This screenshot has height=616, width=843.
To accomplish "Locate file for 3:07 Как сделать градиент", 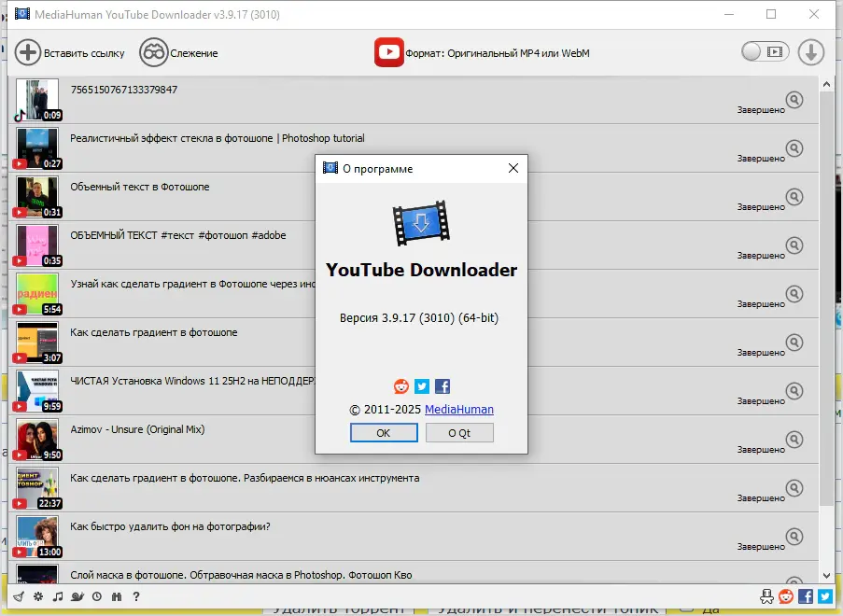I will click(x=794, y=343).
